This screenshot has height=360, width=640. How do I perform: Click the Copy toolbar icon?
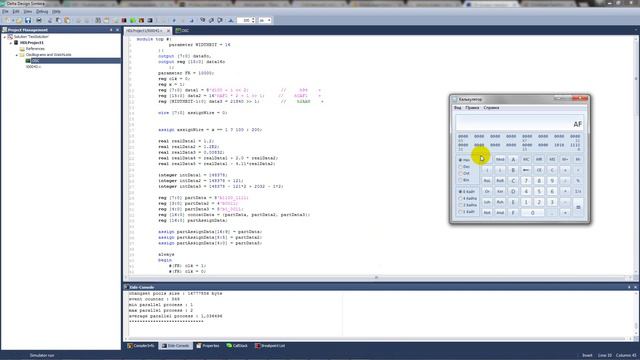tap(58, 20)
